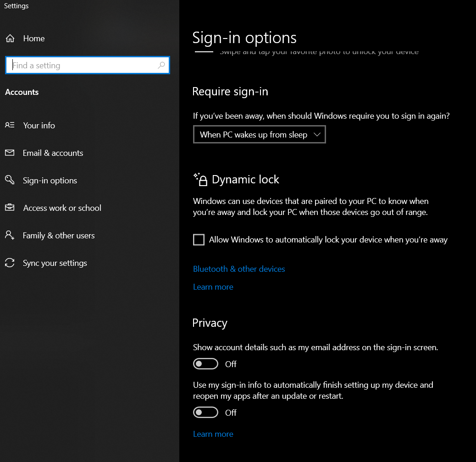Open the Require sign-in dropdown
The width and height of the screenshot is (476, 462).
pos(259,134)
